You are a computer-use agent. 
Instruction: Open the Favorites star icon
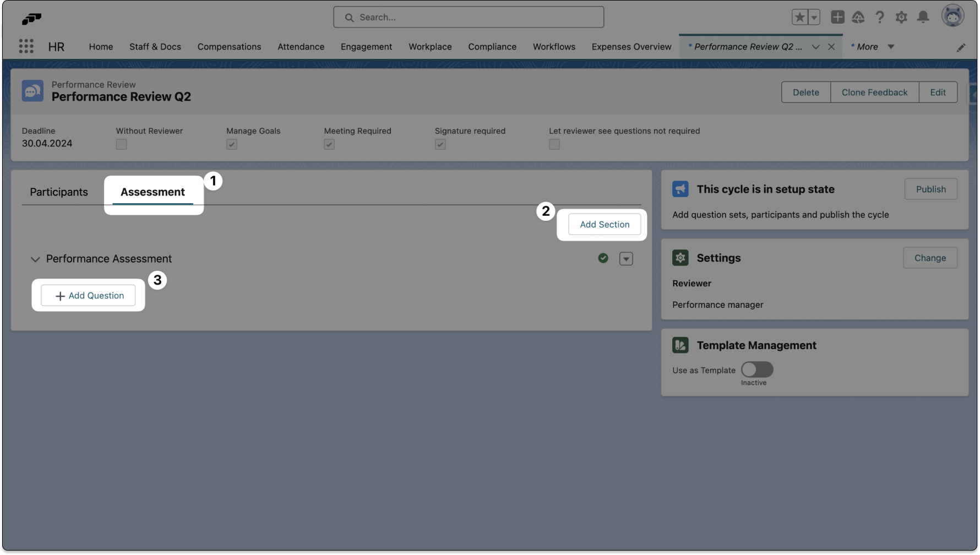tap(799, 17)
